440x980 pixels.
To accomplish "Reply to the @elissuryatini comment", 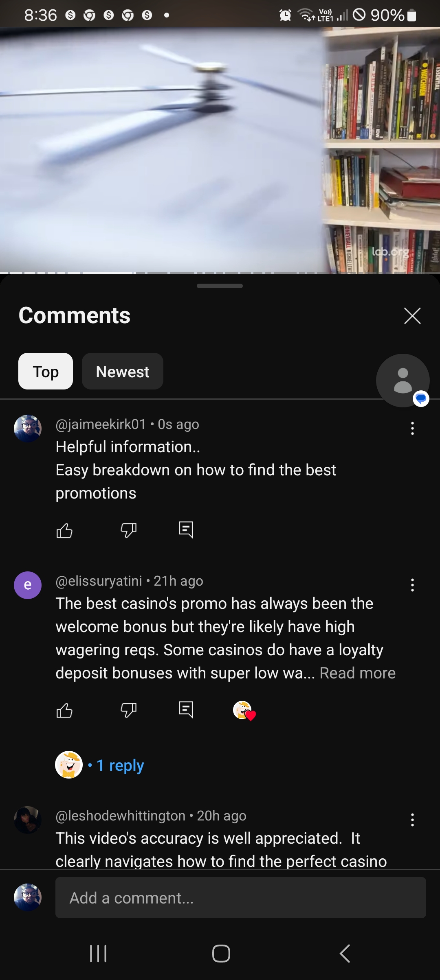I will (186, 710).
